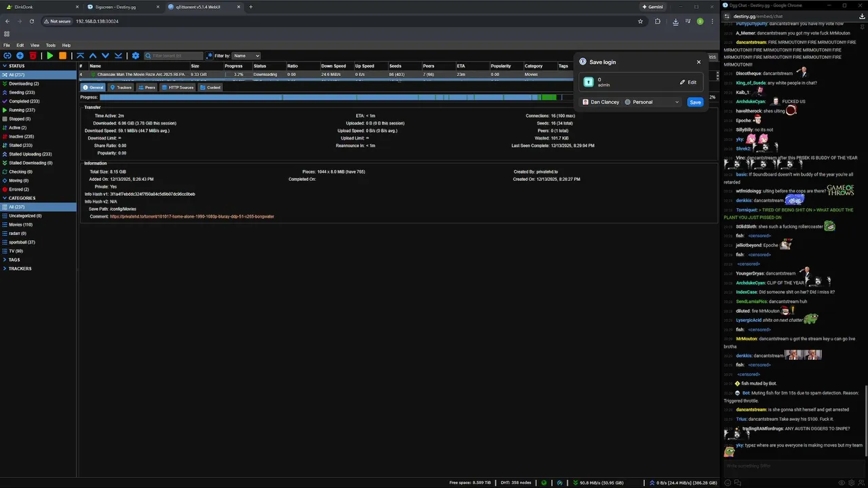Sort torrents by Down Speed column
This screenshot has width=868, height=488.
coord(336,66)
